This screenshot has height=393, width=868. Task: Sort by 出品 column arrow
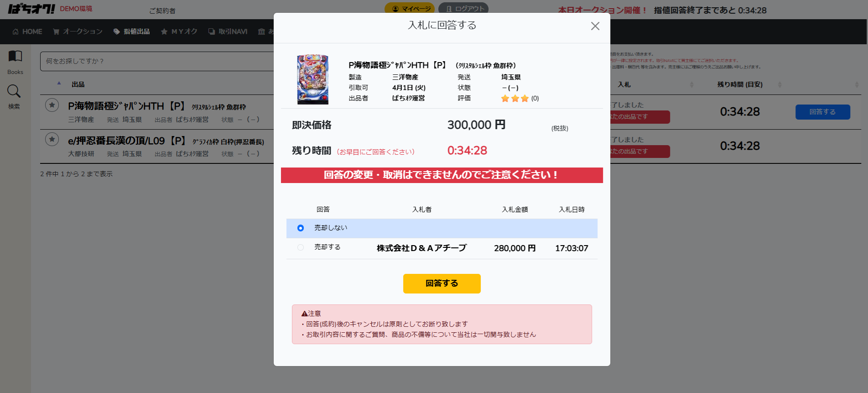tap(59, 84)
